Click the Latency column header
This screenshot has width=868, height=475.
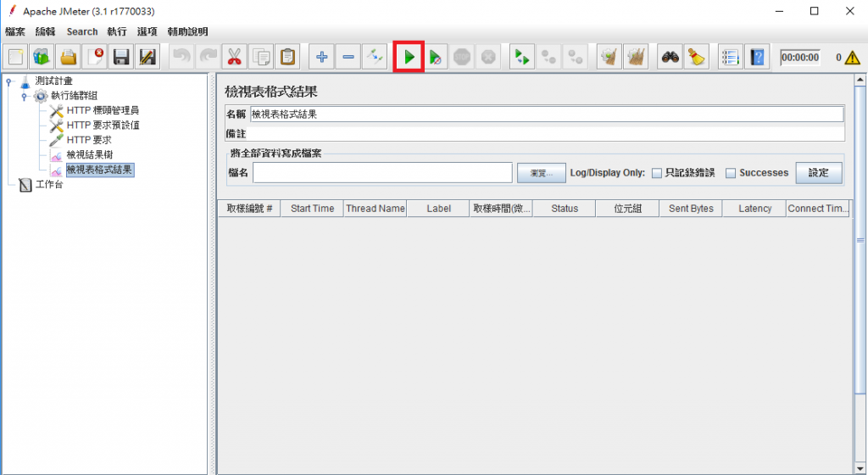coord(754,209)
